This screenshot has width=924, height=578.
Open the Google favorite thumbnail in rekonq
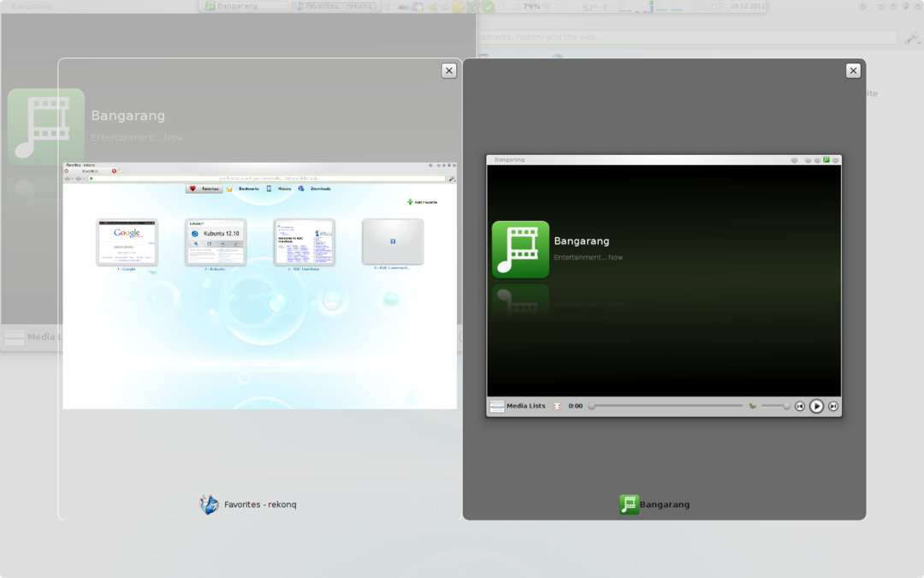(x=127, y=242)
